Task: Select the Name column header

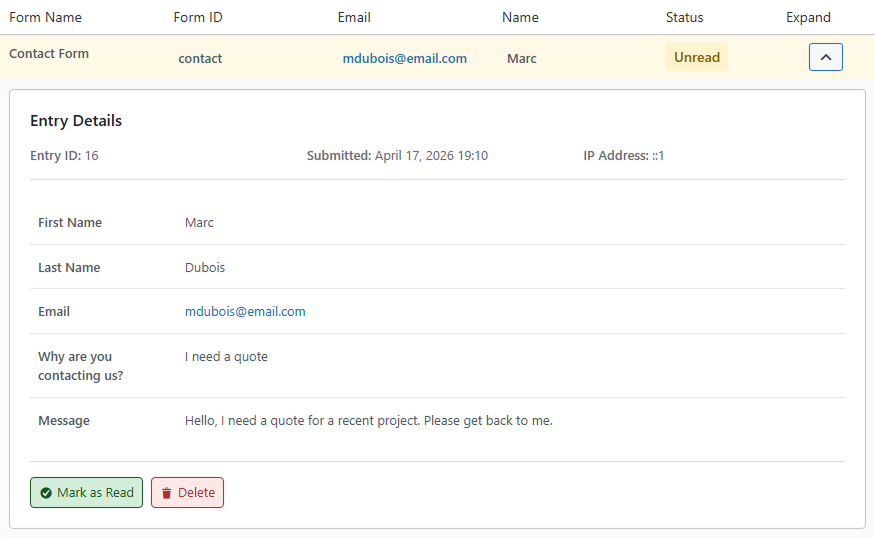Action: click(520, 17)
